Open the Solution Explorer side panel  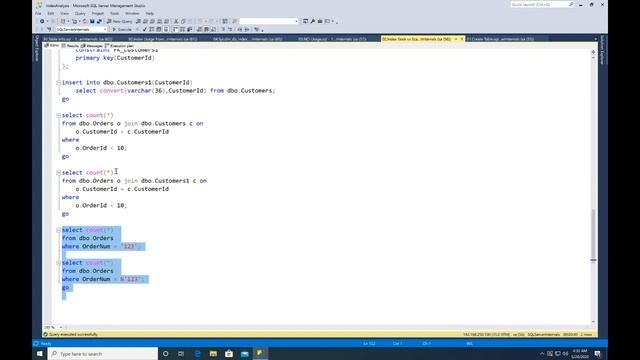[602, 50]
